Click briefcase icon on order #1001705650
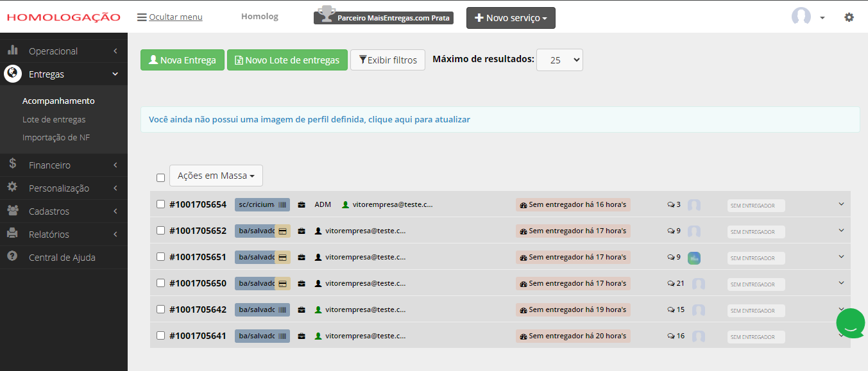 (x=302, y=283)
